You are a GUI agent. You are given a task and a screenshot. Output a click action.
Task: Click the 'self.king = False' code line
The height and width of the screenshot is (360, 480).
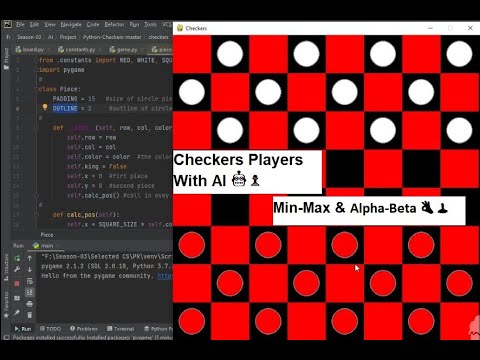(97, 166)
